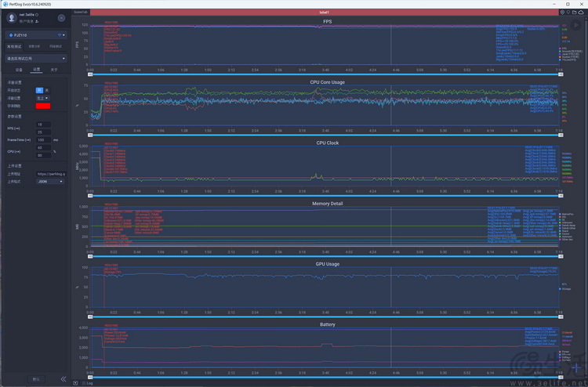Turn floating window status to 关
Screen dimensions: 588x387
pos(46,90)
